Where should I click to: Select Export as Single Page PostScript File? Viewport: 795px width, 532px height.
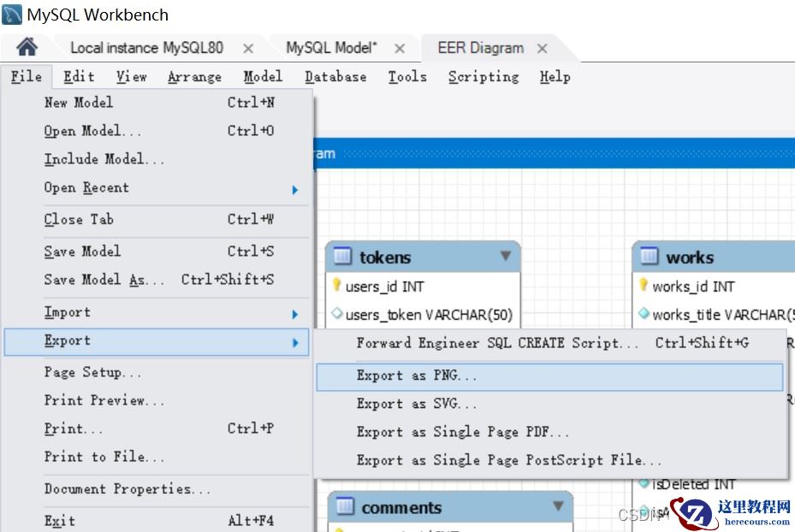[x=549, y=461]
